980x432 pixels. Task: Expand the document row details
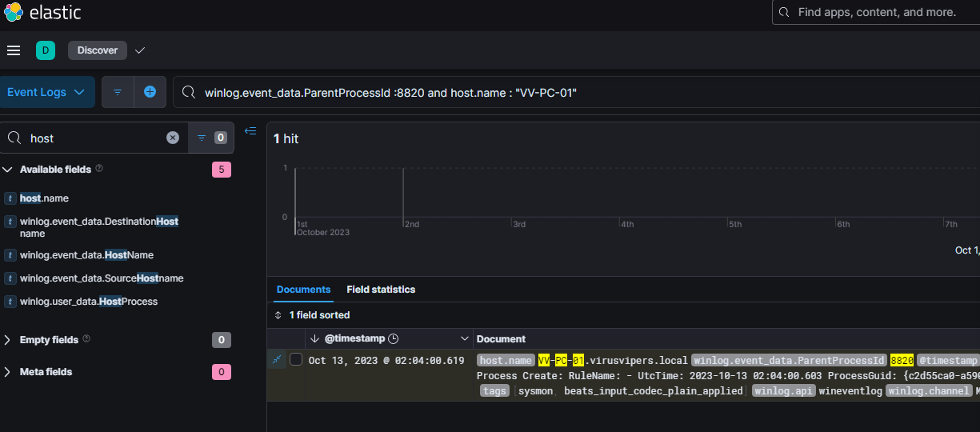point(277,360)
